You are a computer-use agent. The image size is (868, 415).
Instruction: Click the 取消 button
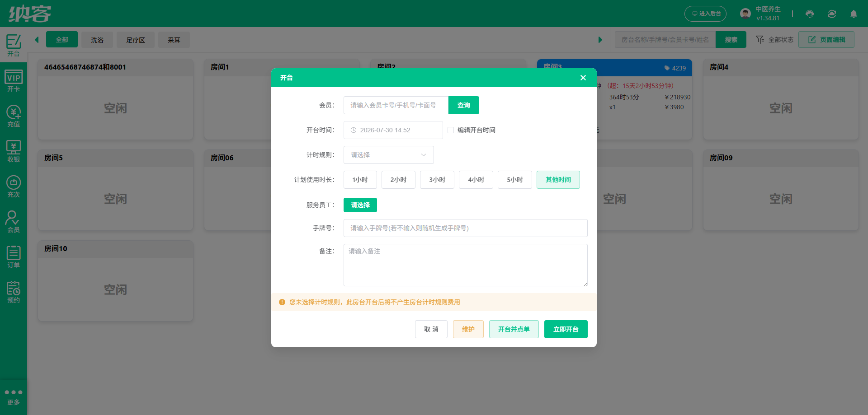[x=431, y=329]
